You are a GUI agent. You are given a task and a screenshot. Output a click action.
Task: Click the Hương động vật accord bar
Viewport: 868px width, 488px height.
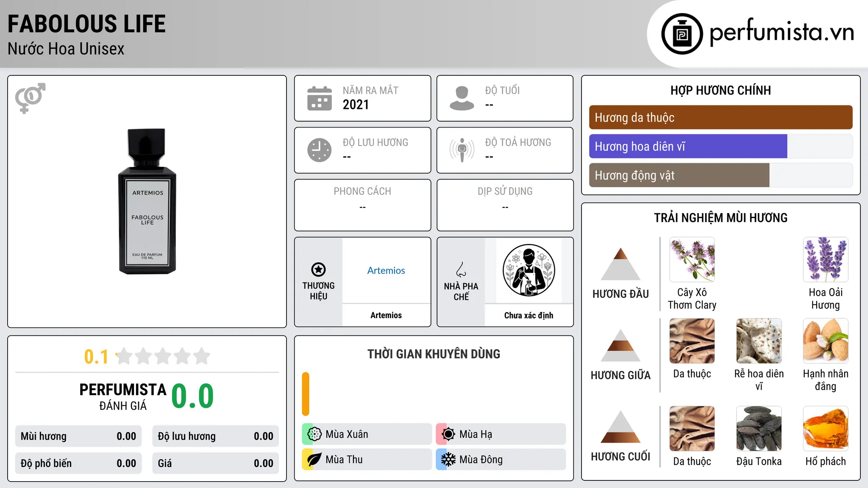(721, 175)
